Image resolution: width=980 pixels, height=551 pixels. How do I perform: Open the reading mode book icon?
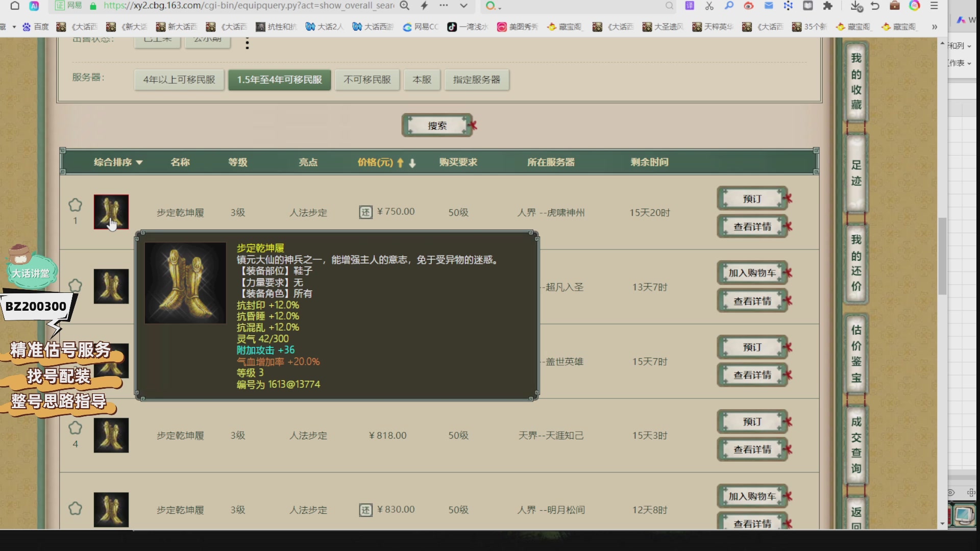tap(808, 6)
